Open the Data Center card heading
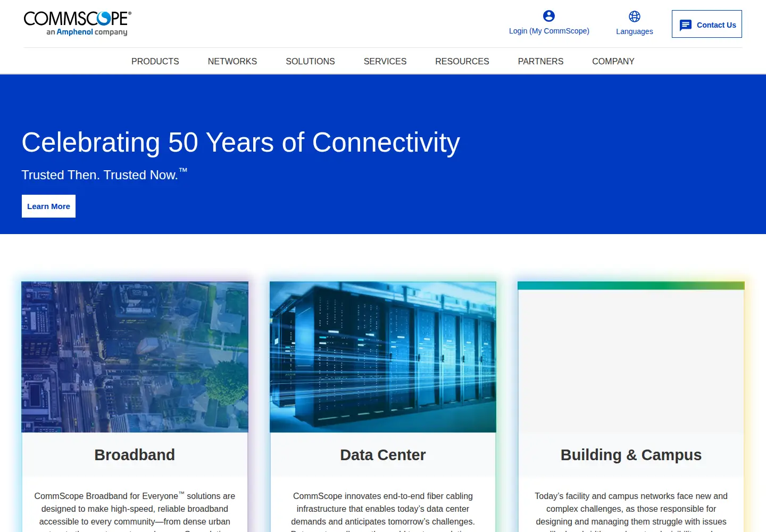Viewport: 766px width, 532px height. tap(383, 455)
